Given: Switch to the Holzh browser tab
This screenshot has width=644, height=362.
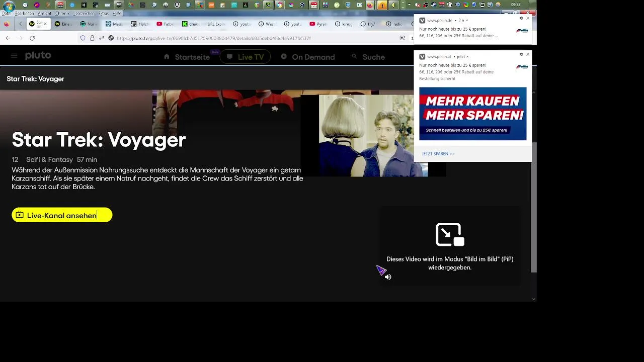Looking at the screenshot, I should 140,24.
